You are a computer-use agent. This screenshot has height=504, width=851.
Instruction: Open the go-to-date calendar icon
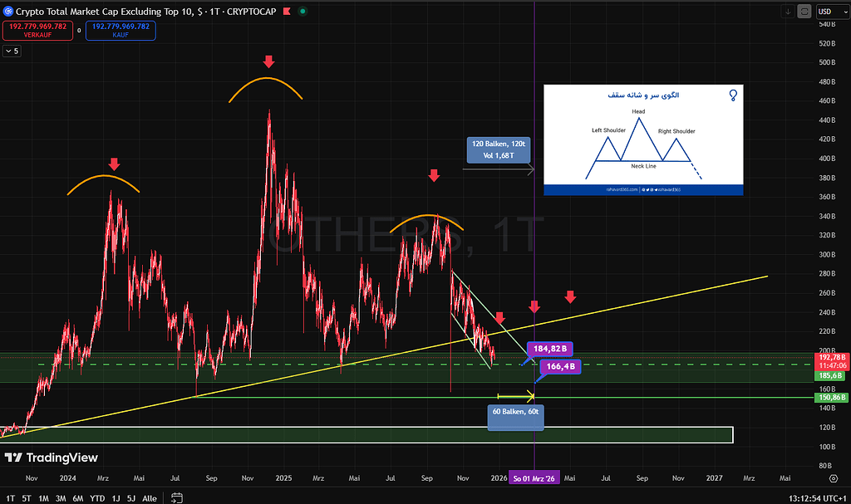point(177,498)
